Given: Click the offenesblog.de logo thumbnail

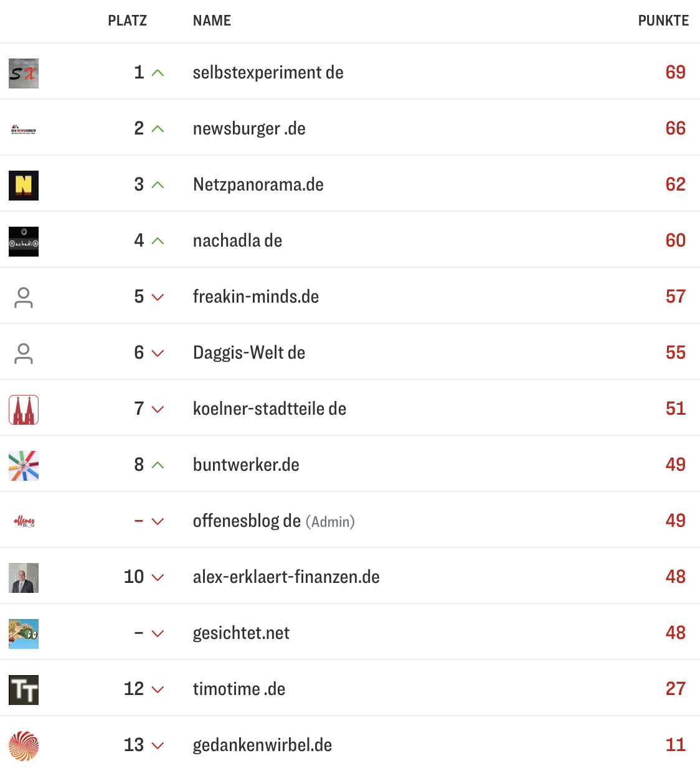Looking at the screenshot, I should coord(23,521).
